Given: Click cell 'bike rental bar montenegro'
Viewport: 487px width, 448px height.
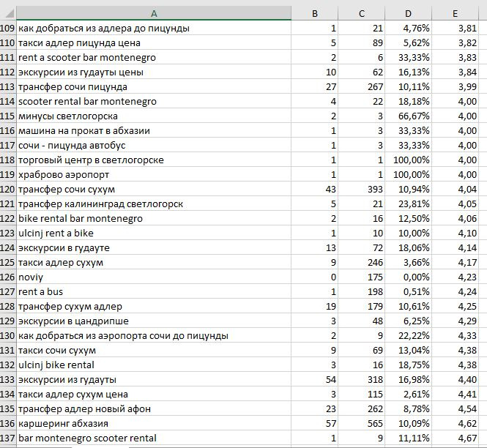Looking at the screenshot, I should 154,219.
